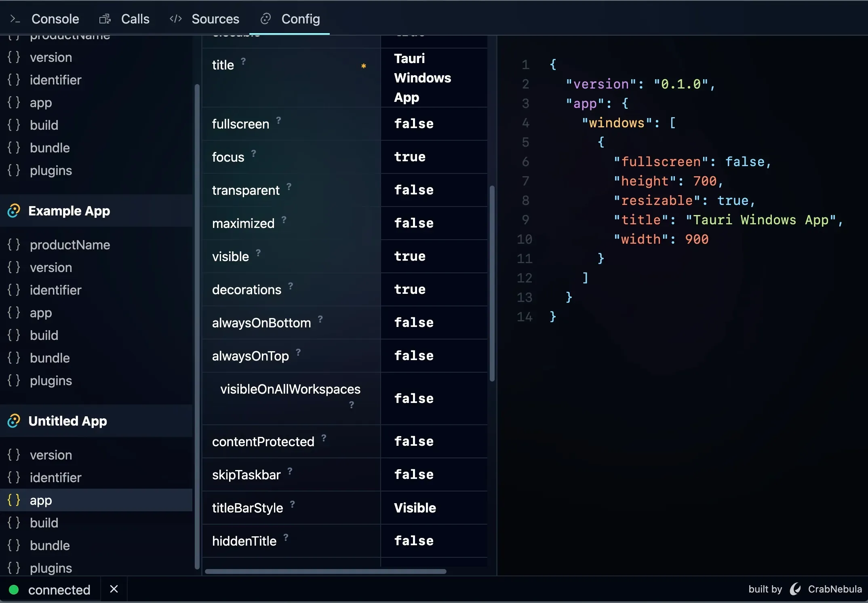Click the help icon next to visible
868x603 pixels.
(258, 253)
